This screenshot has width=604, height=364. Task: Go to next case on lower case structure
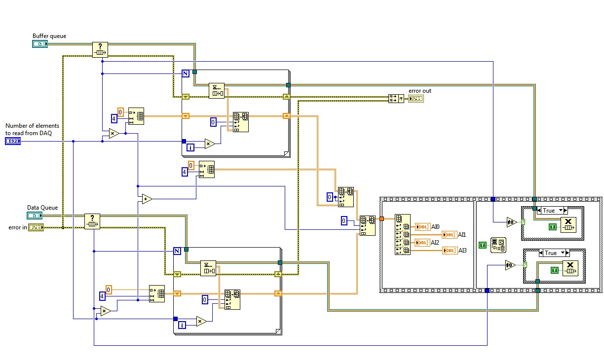[566, 253]
